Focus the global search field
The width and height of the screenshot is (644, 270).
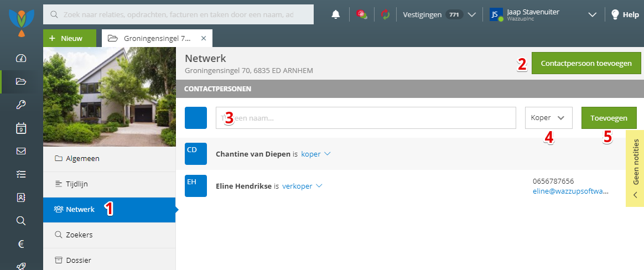pos(178,14)
